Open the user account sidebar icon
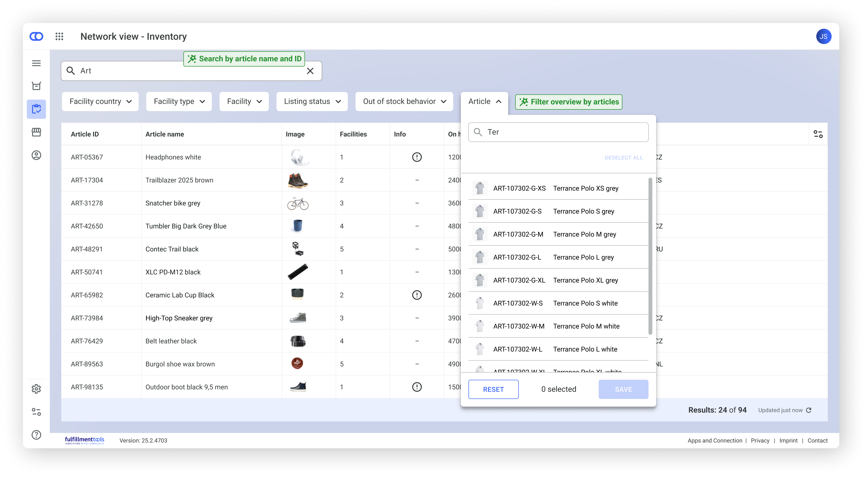This screenshot has width=868, height=477. tap(36, 155)
